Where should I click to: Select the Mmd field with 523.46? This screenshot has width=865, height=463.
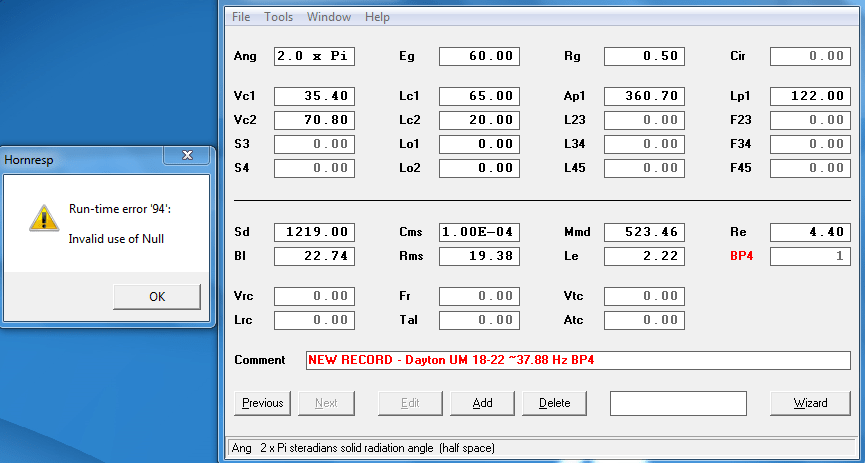pyautogui.click(x=644, y=232)
